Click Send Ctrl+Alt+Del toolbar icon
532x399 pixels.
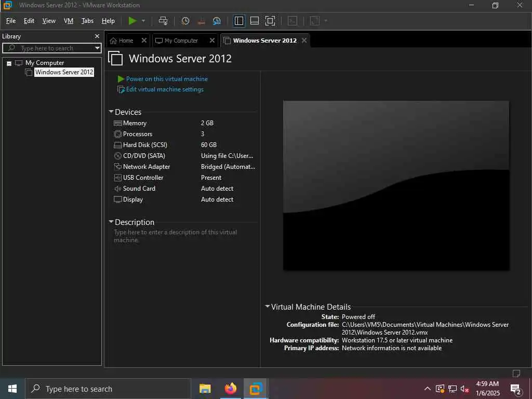pos(163,21)
